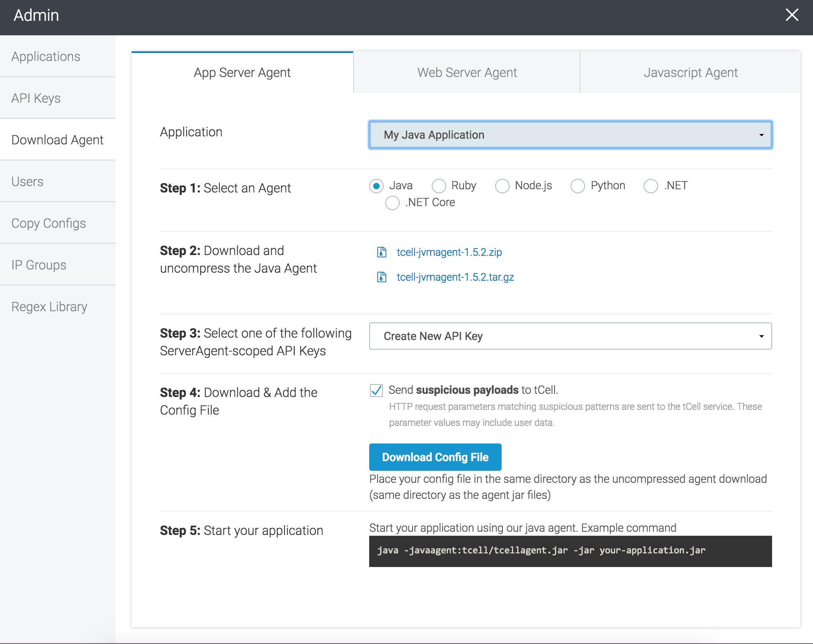Switch to the Web Server Agent tab
The height and width of the screenshot is (644, 813).
pos(467,73)
